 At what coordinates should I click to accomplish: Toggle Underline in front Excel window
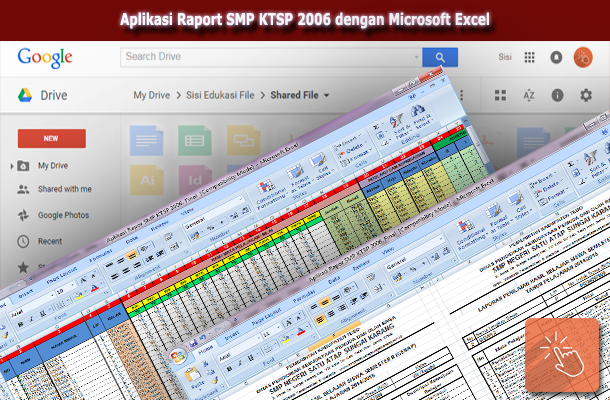pos(251,358)
